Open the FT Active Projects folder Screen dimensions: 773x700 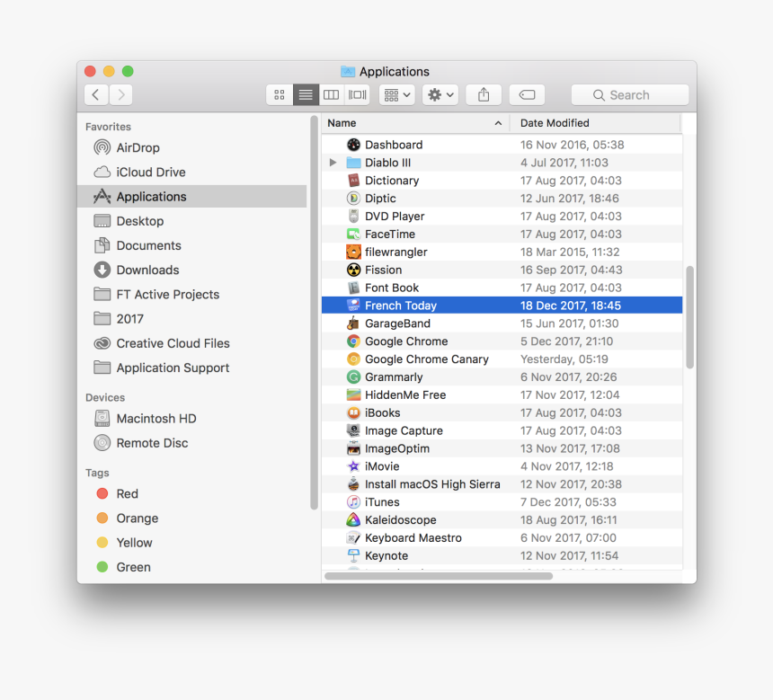point(191,295)
